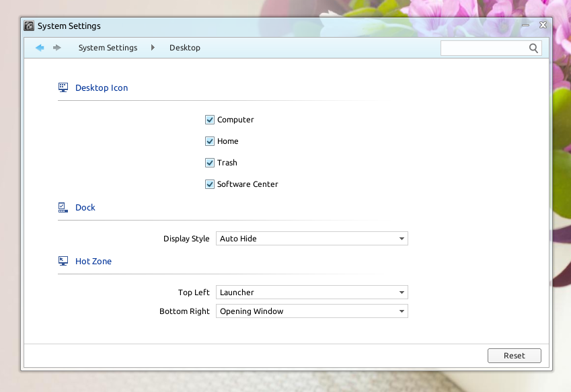This screenshot has width=571, height=392.
Task: Click the System Settings icon in the title bar
Action: click(x=28, y=26)
